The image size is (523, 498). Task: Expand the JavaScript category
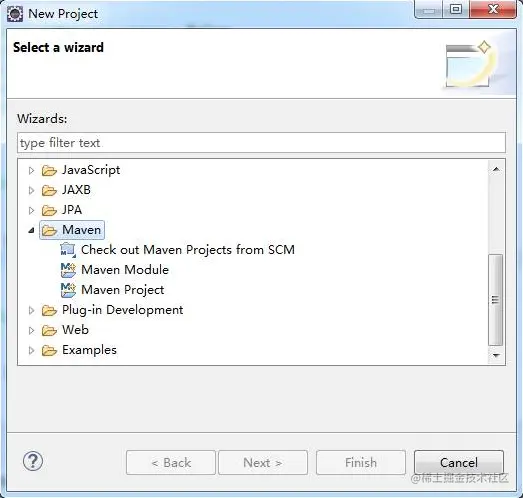click(31, 170)
